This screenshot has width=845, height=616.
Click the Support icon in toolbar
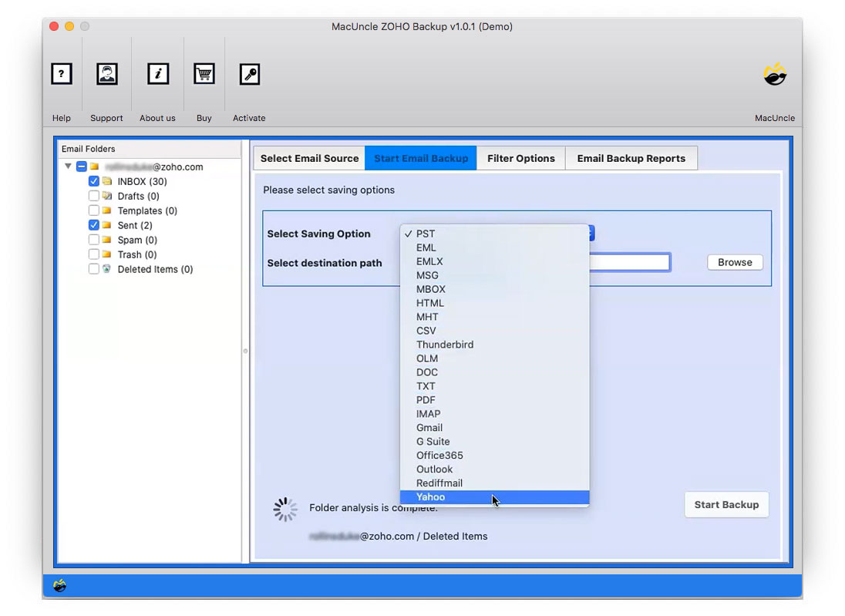click(106, 74)
